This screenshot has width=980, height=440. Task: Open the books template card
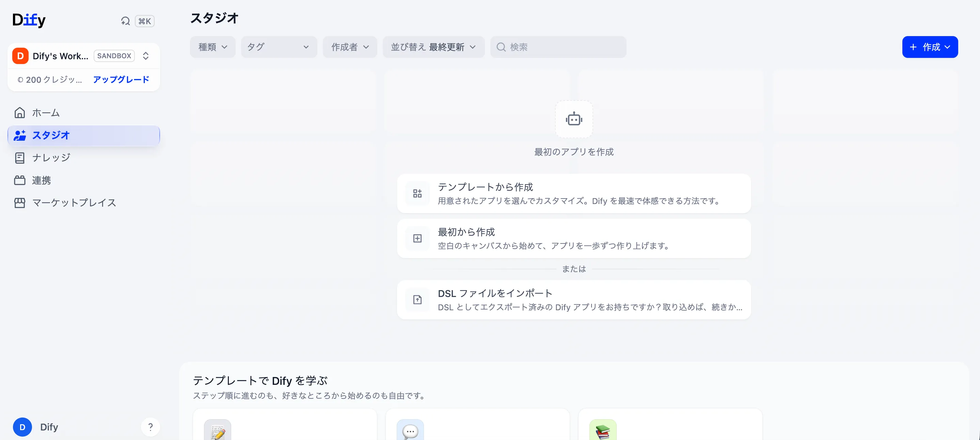(670, 424)
